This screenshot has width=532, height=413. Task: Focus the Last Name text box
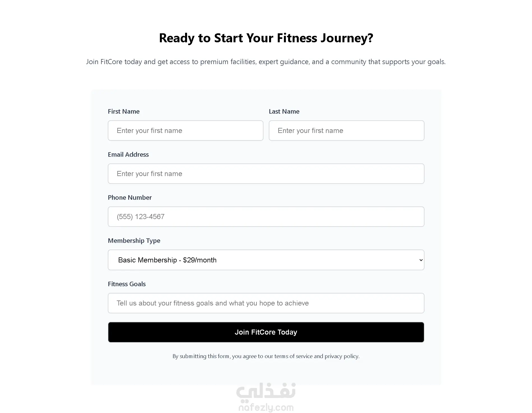(x=346, y=131)
